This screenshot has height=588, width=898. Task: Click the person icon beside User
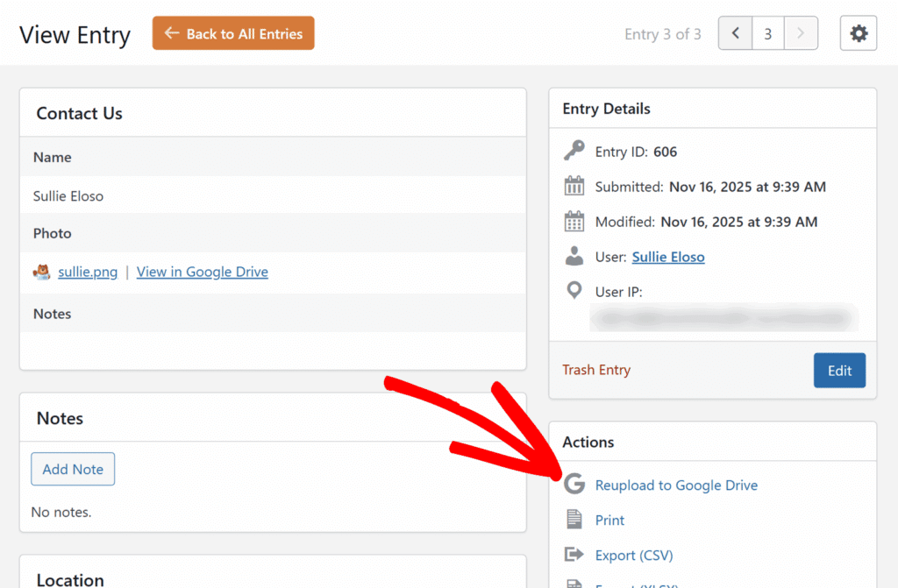(574, 257)
